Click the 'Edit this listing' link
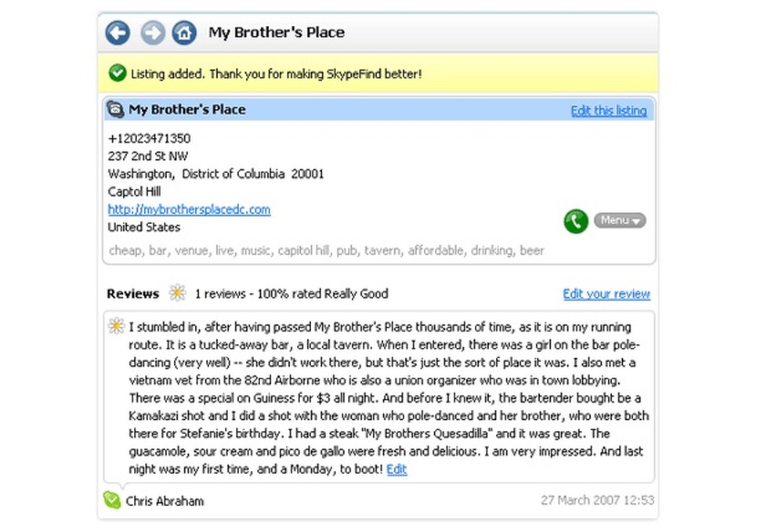The image size is (771, 532). click(609, 110)
